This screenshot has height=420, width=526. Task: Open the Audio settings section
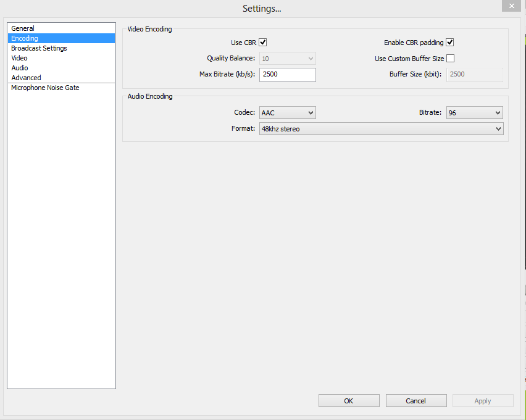coord(61,68)
